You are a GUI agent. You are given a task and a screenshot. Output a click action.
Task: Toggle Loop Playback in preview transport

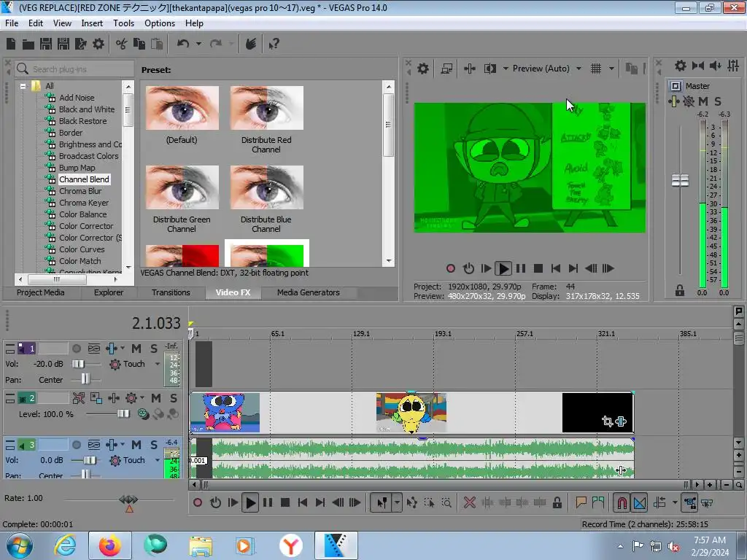click(x=469, y=268)
